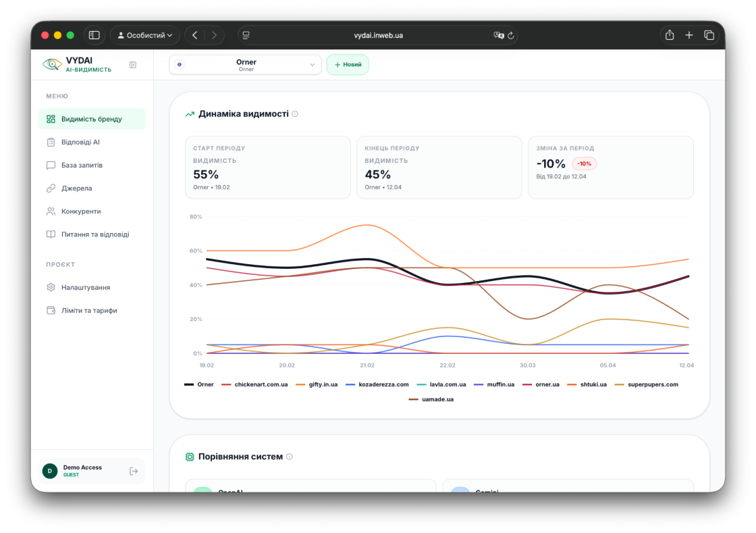Toggle gifty.in.ua legend series

[x=317, y=384]
